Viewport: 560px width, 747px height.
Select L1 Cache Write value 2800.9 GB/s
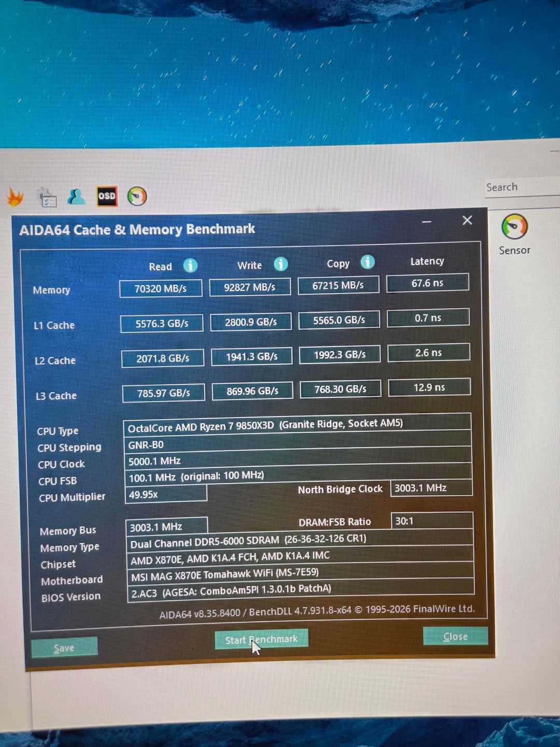click(251, 322)
